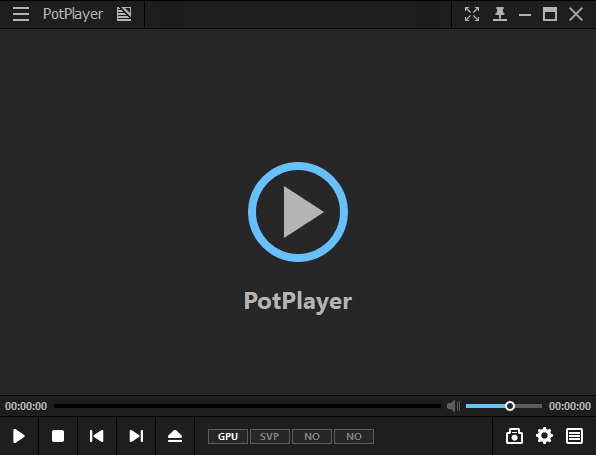Toggle the SVP indicator

coord(269,436)
